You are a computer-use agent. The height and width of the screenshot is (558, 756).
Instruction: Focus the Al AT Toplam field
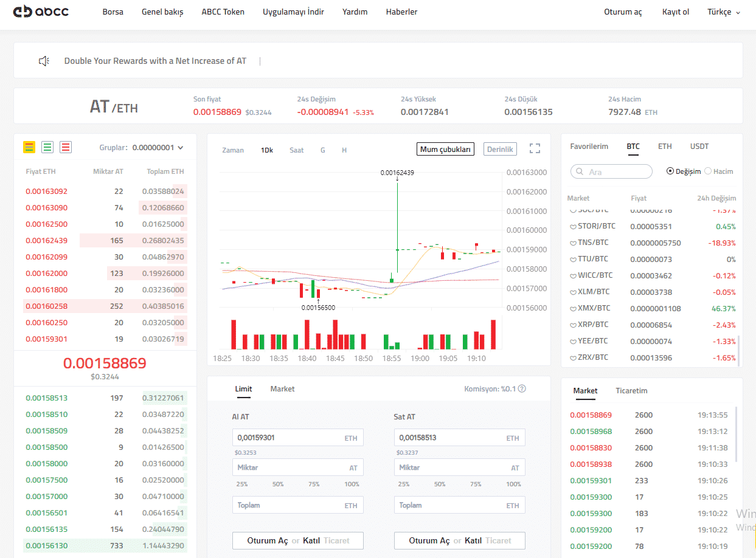pos(298,505)
